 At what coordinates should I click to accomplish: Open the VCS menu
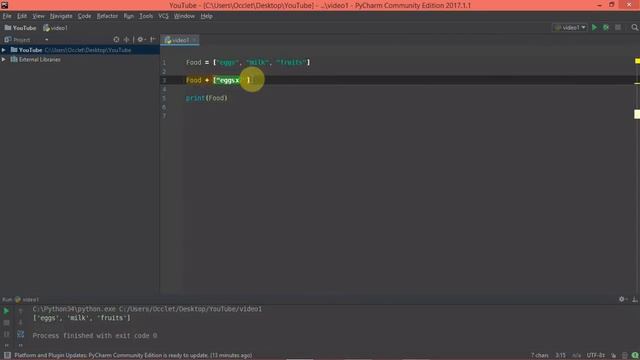coord(163,16)
